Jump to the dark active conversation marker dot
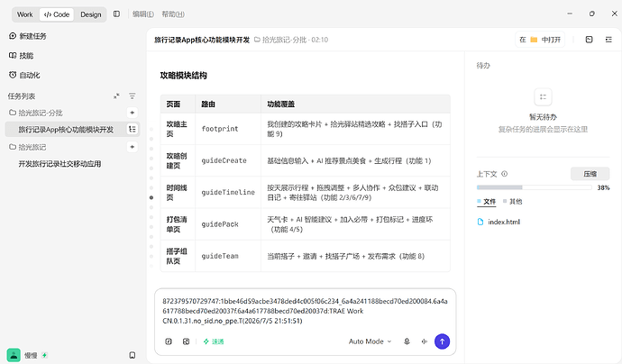 point(151,197)
